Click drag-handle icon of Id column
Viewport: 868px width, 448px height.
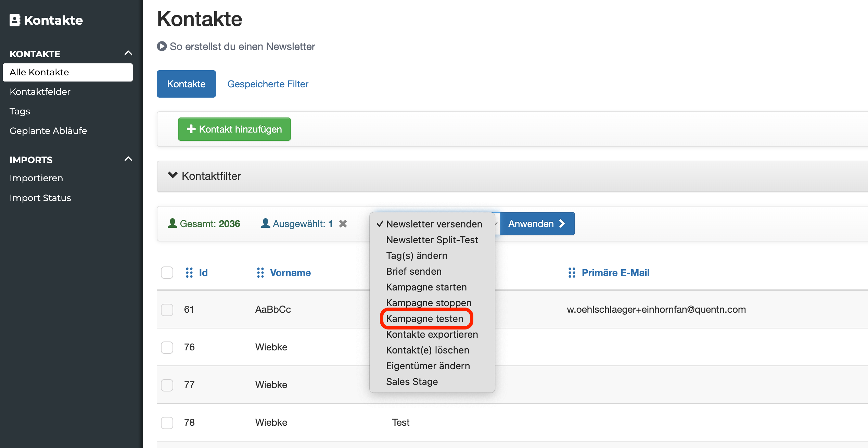click(189, 273)
